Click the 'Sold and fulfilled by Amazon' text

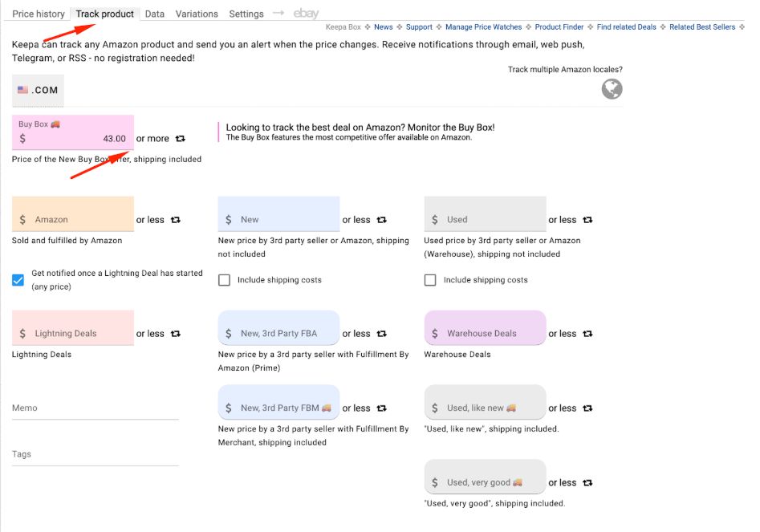click(x=67, y=241)
